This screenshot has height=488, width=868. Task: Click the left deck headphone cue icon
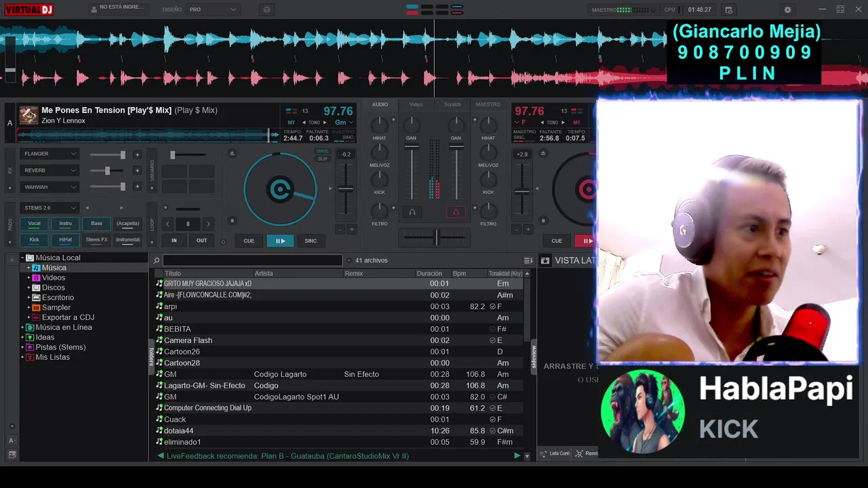tap(412, 212)
